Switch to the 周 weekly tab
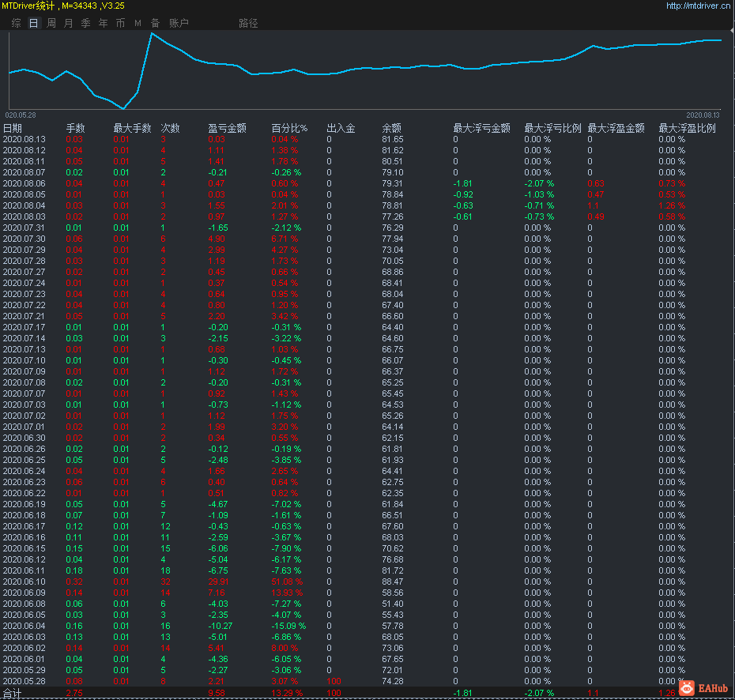This screenshot has width=735, height=700. point(51,23)
